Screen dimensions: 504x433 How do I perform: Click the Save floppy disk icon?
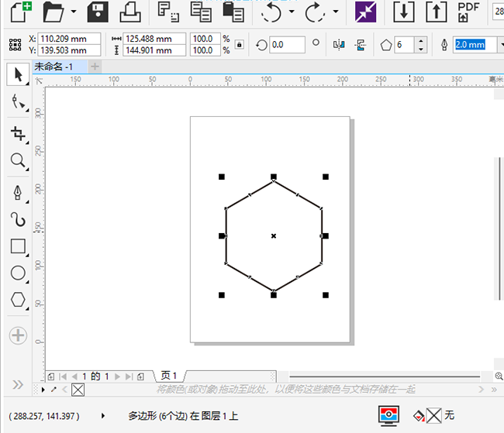pos(98,12)
